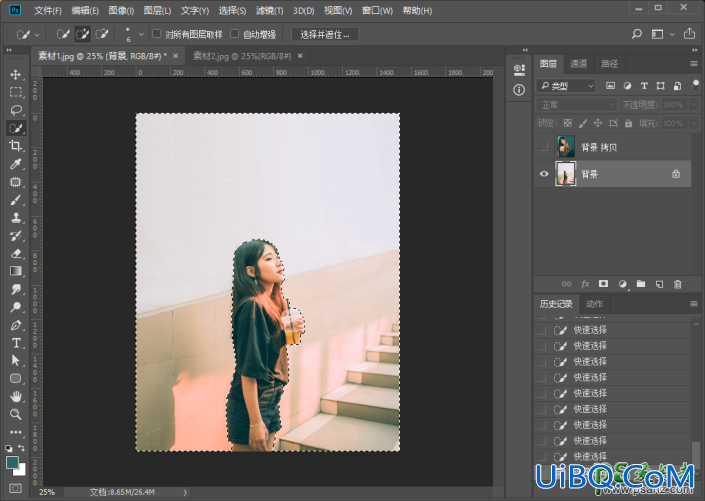Click the zoom percentage field 25%
Screen dimensions: 705x501
(47, 492)
